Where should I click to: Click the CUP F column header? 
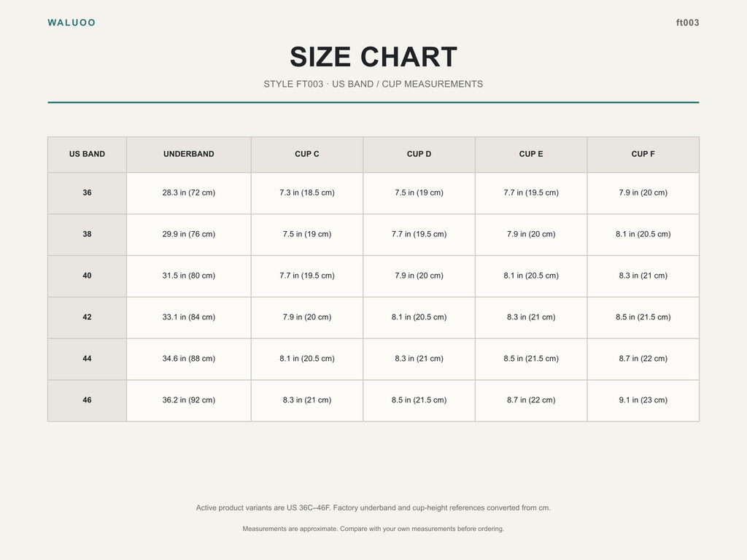(x=643, y=155)
